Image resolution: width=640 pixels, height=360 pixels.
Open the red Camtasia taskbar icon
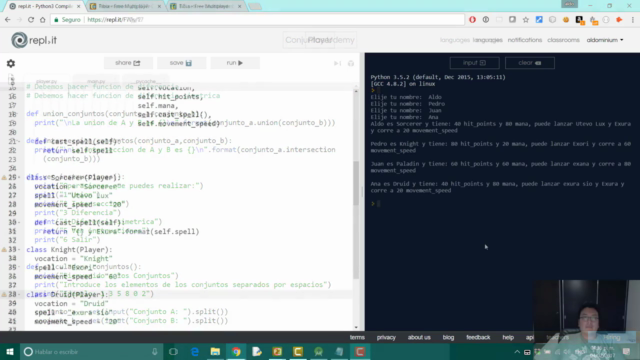(360, 352)
